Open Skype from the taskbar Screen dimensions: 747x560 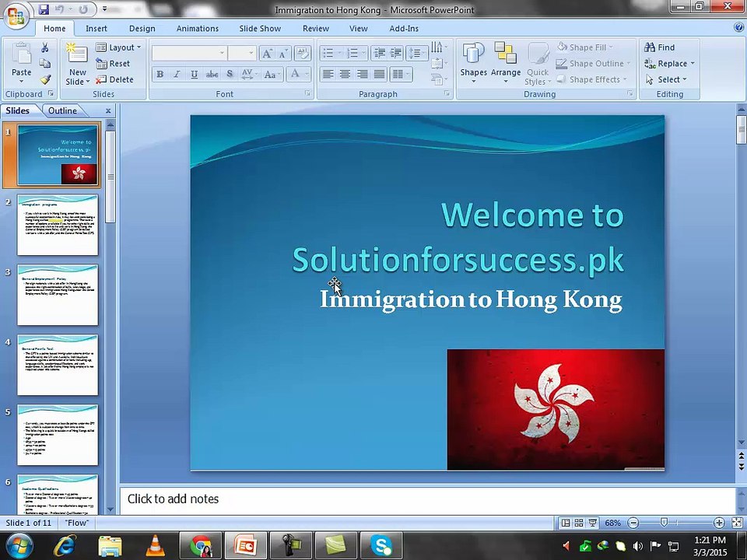(x=381, y=544)
